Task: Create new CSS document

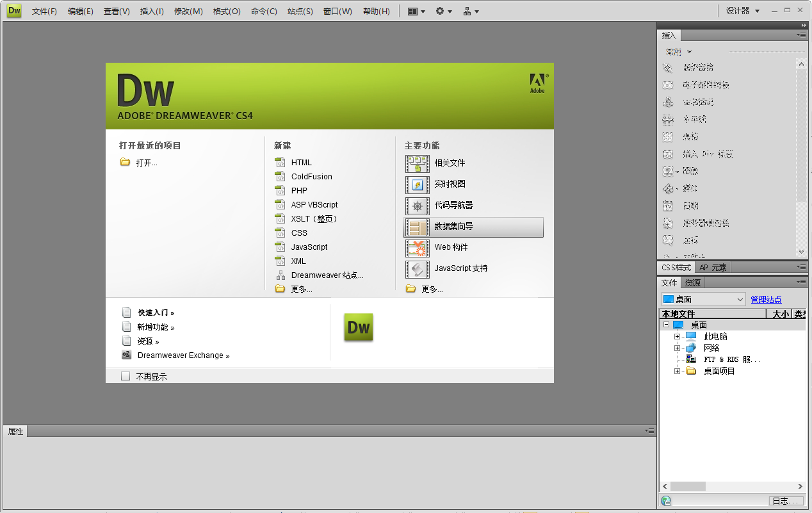Action: pyautogui.click(x=299, y=233)
